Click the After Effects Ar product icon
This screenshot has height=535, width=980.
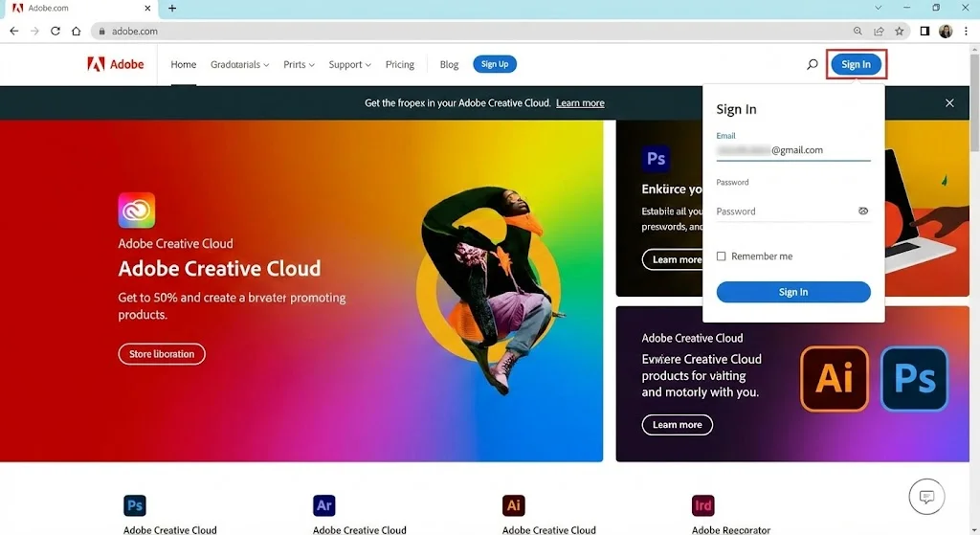click(x=324, y=505)
